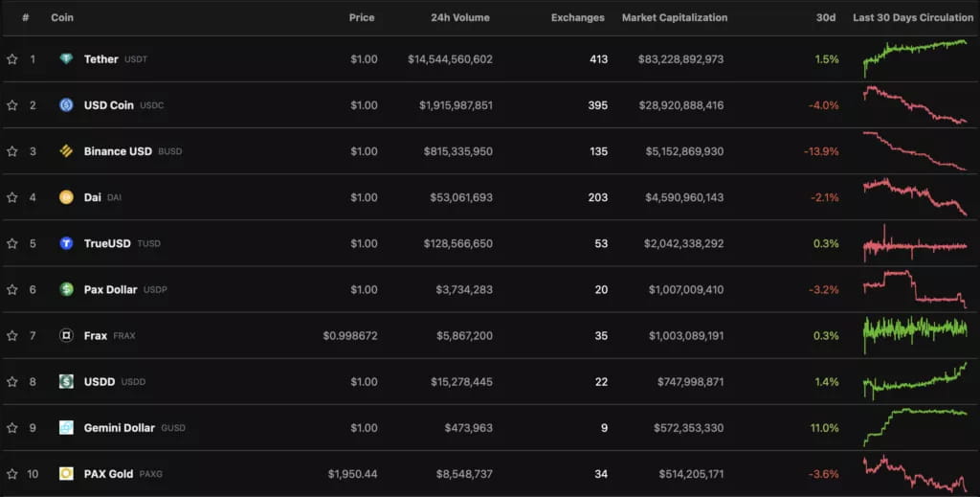Click the Frax 30-day circulation sparkline

click(x=915, y=329)
